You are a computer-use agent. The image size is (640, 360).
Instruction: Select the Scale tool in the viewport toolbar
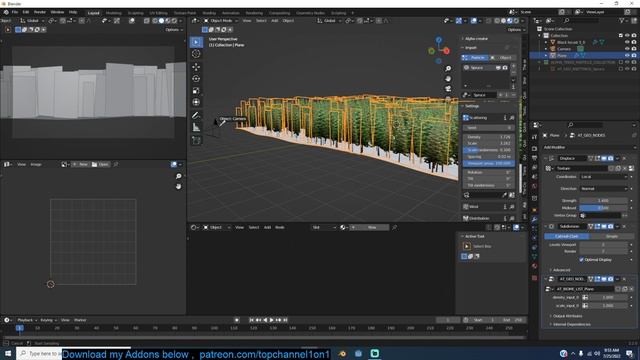tap(196, 90)
